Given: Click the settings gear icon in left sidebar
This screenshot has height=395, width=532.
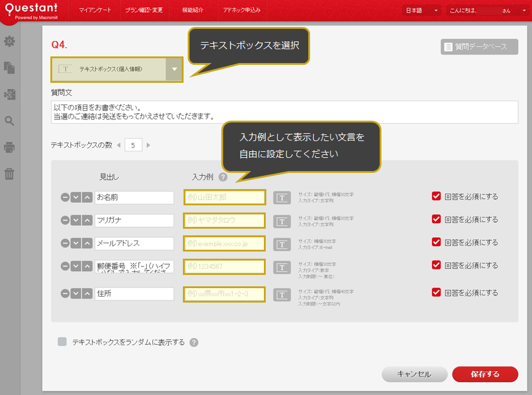Looking at the screenshot, I should [x=10, y=41].
